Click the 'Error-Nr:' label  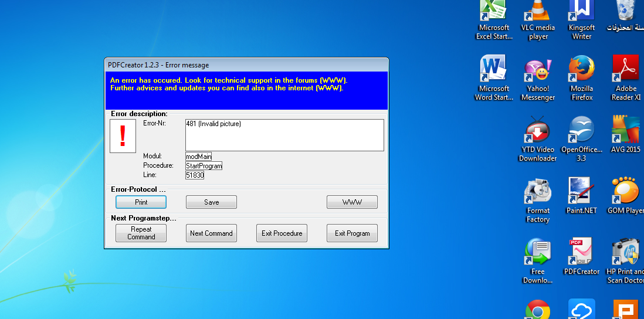pyautogui.click(x=154, y=123)
